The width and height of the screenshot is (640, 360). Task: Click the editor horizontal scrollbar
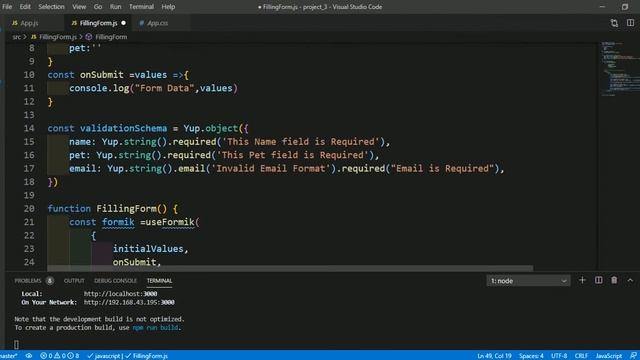(290, 268)
